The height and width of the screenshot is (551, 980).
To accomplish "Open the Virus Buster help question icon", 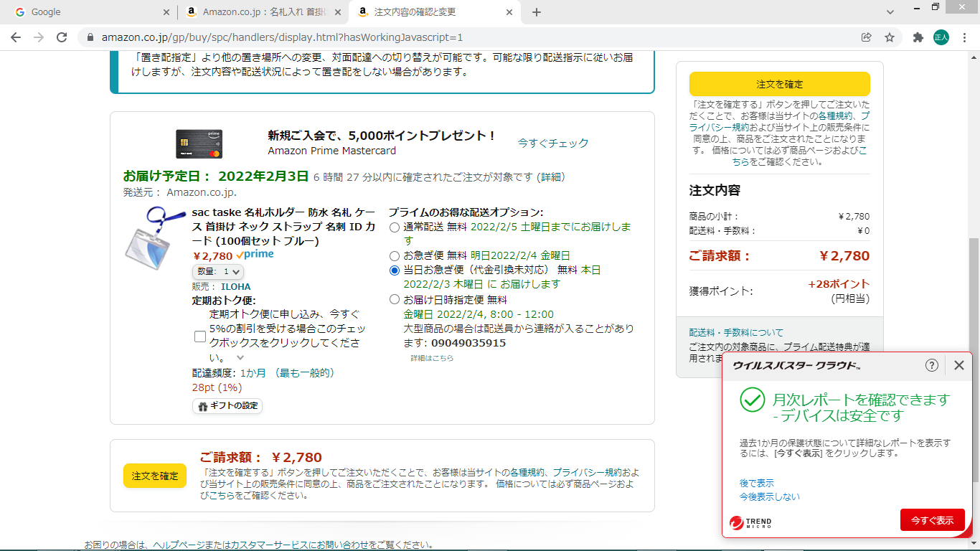I will click(932, 365).
